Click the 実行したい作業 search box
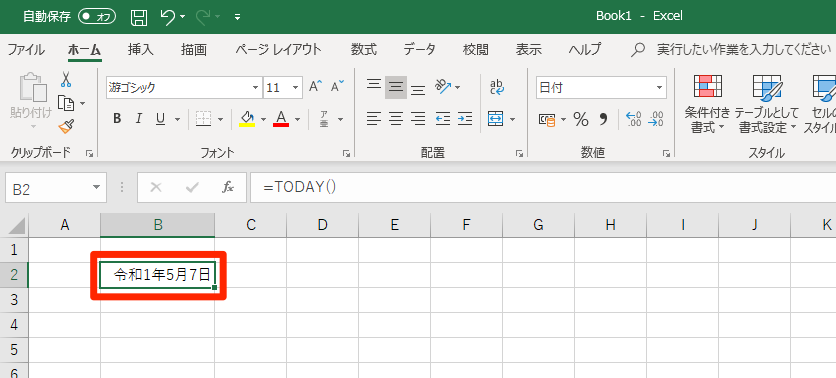This screenshot has width=836, height=378. coord(744,50)
